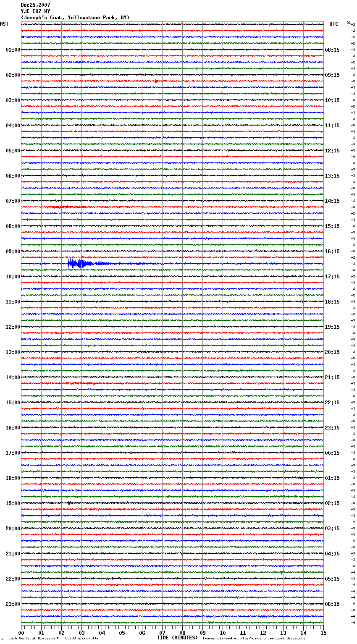
Task: Click the UTC time zone header
Action: [334, 24]
